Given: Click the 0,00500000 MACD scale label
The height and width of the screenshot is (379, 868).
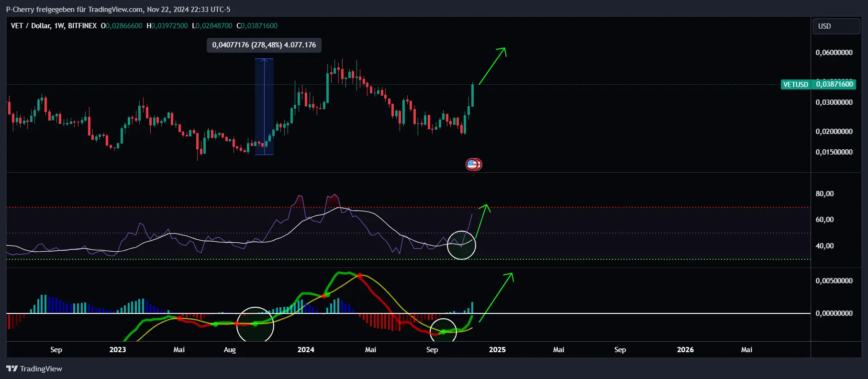Looking at the screenshot, I should click(x=834, y=281).
